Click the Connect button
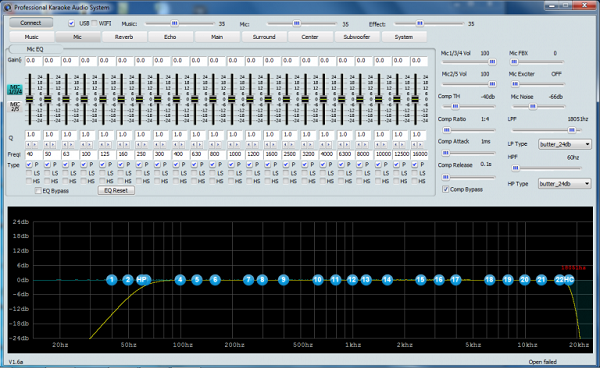600x368 pixels. click(x=31, y=23)
